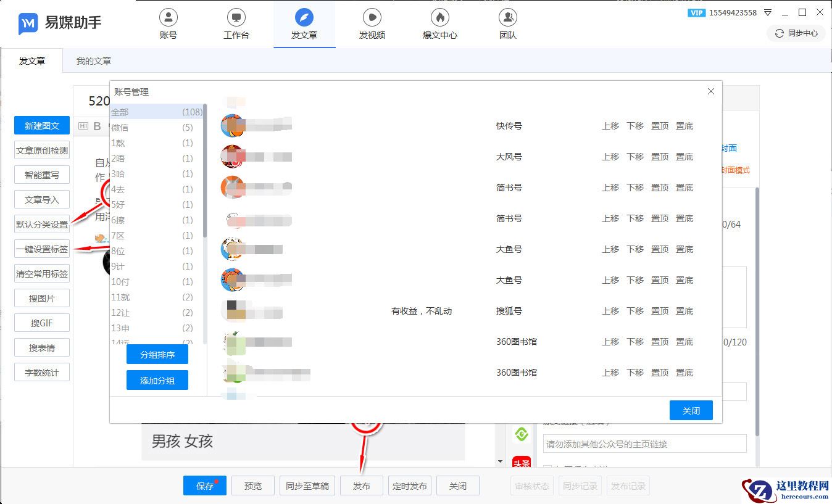The image size is (832, 504).
Task: Click 新建图文 to create a new article
Action: tap(42, 125)
